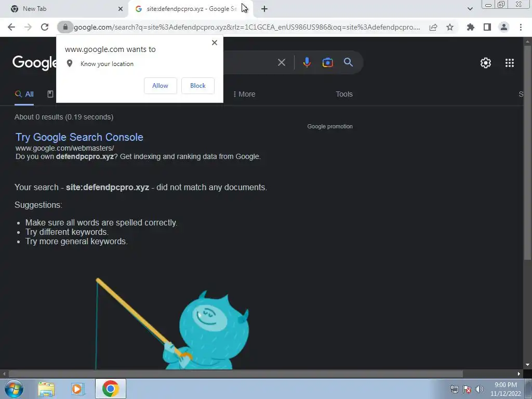This screenshot has width=532, height=399.
Task: Open Try Google Search Console link
Action: pyautogui.click(x=79, y=137)
